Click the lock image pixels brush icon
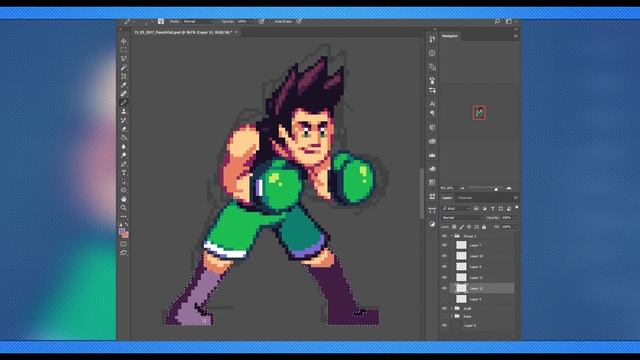This screenshot has width=640, height=360. (462, 227)
